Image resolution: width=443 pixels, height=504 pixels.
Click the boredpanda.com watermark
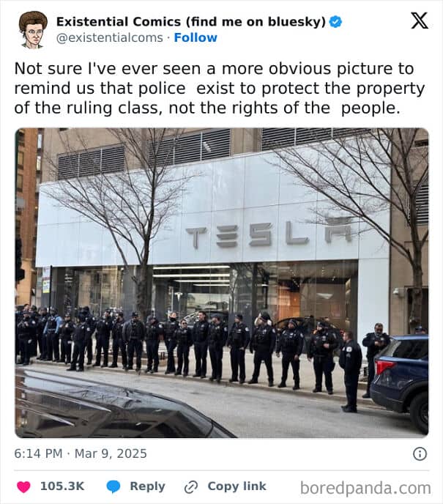point(365,488)
